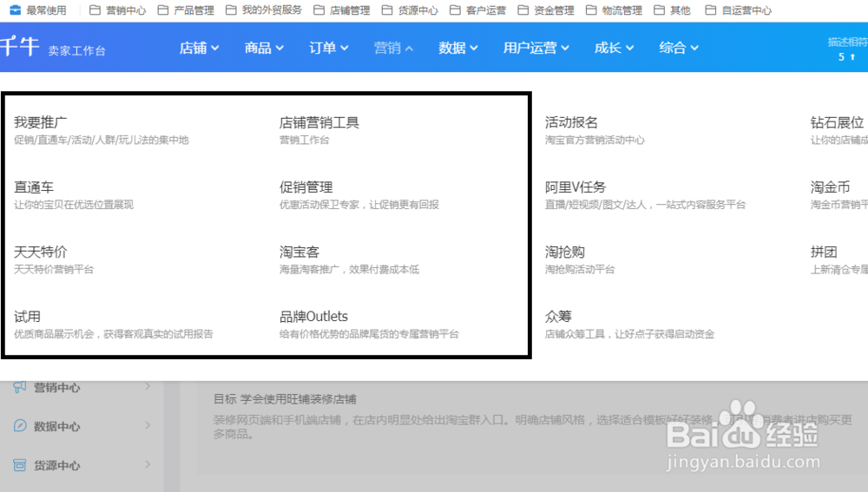Expand the 店铺 navigation dropdown
The width and height of the screenshot is (868, 492).
[x=199, y=48]
